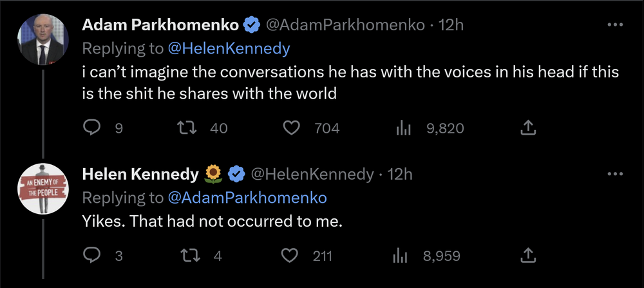
Task: Reply to Helen Kennedy's tweet
Action: (93, 256)
